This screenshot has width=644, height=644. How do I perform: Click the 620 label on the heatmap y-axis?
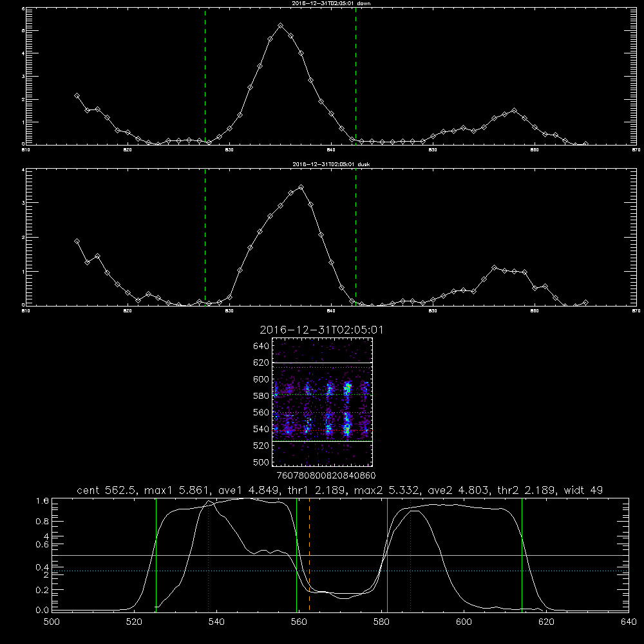tap(261, 363)
